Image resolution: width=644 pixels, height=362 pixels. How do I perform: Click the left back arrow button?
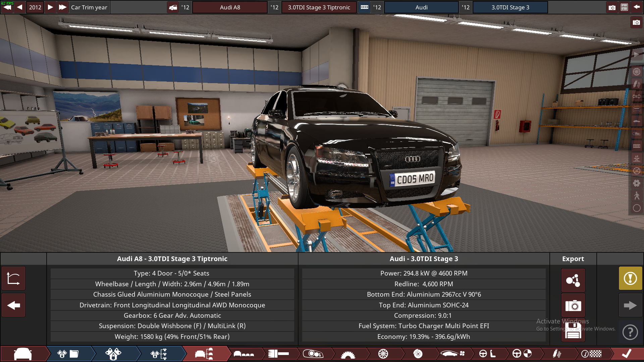(13, 305)
